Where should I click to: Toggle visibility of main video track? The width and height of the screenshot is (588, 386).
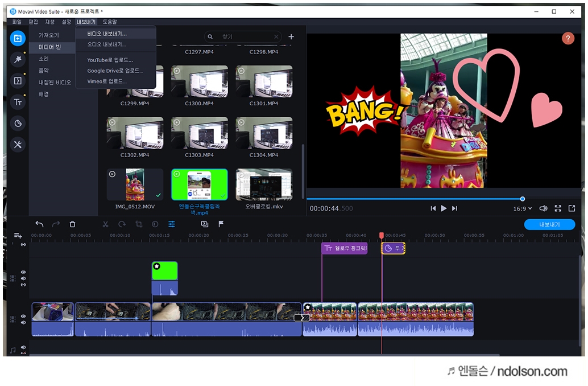tap(23, 316)
